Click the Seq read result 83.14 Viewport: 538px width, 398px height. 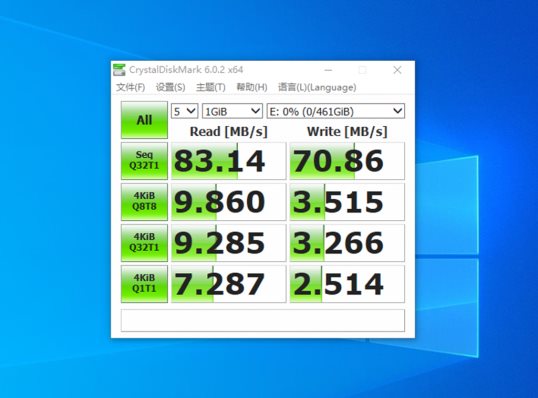coord(229,161)
